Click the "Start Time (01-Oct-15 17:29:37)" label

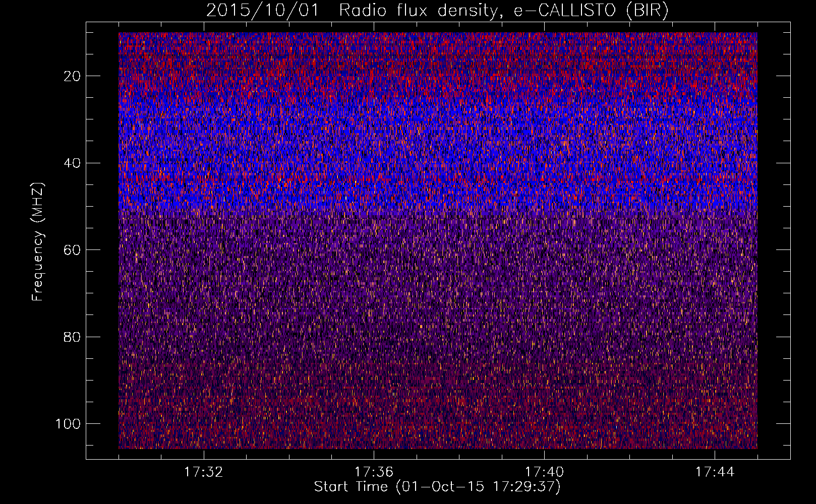[x=437, y=487]
